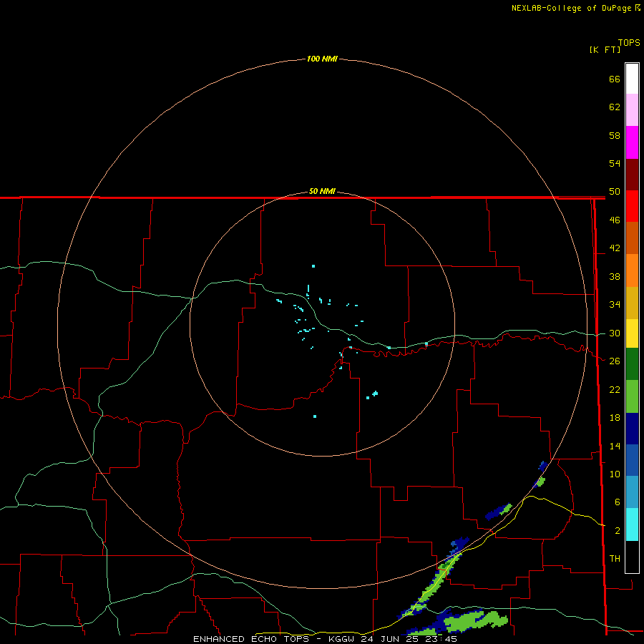This screenshot has height=644, width=644.
Task: Click the 6 scale value
Action: coord(617,502)
